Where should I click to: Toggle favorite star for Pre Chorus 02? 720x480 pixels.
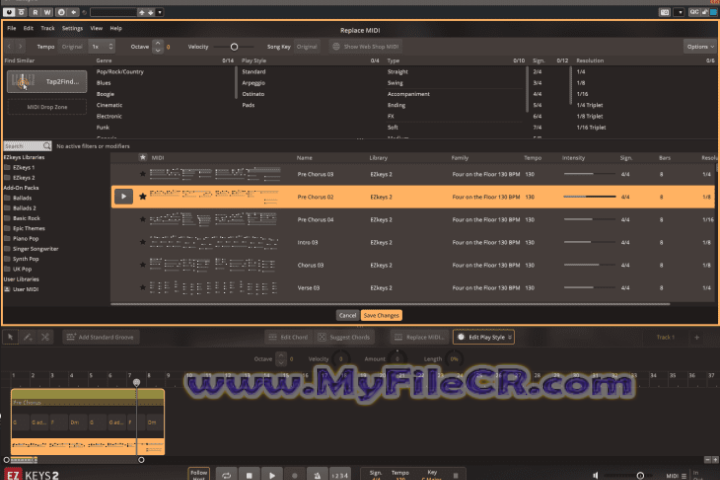point(143,197)
